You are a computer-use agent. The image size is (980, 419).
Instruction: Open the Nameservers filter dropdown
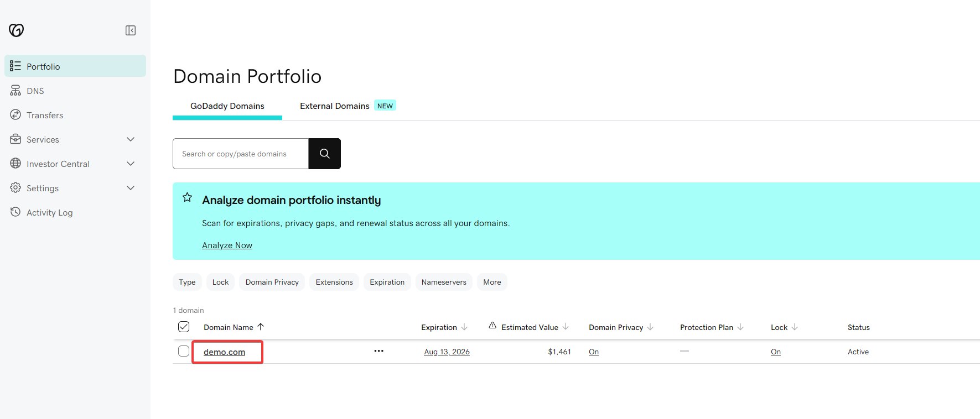(444, 282)
